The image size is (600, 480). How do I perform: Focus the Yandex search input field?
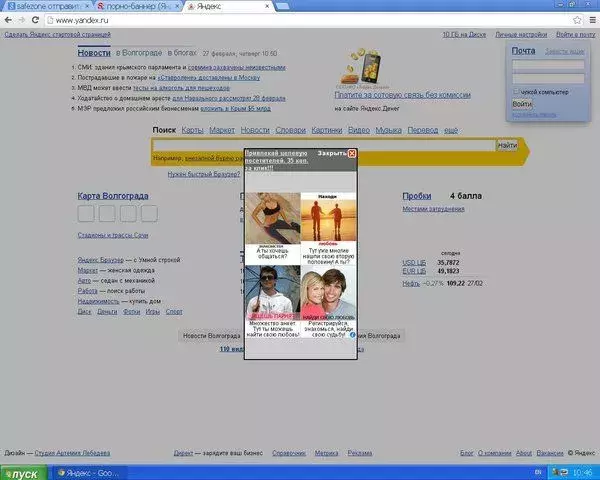coord(324,145)
